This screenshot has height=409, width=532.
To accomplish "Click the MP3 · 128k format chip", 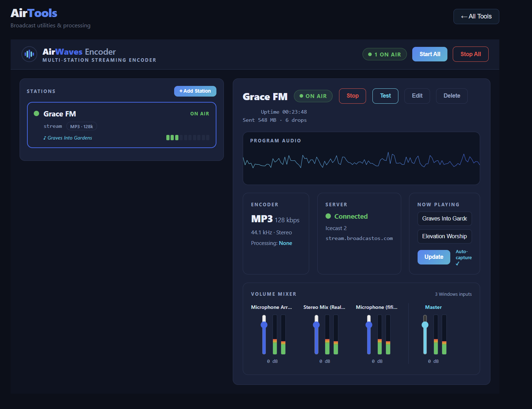I will pyautogui.click(x=82, y=126).
